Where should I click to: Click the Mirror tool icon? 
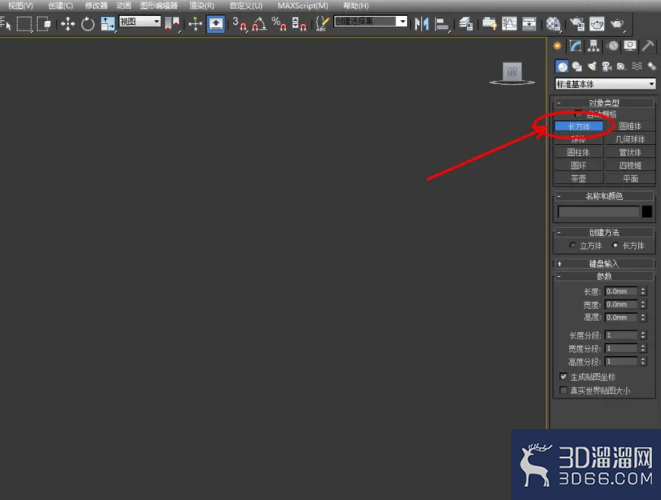[x=421, y=24]
